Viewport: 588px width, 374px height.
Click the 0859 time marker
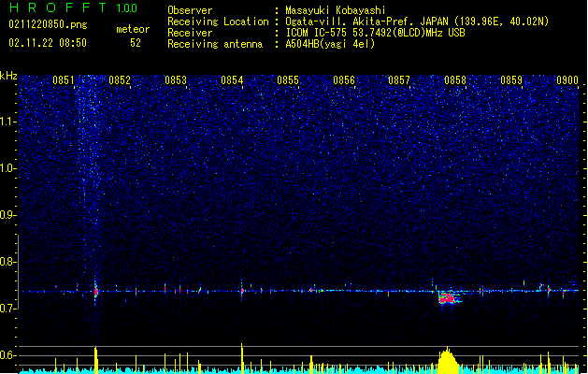point(511,79)
